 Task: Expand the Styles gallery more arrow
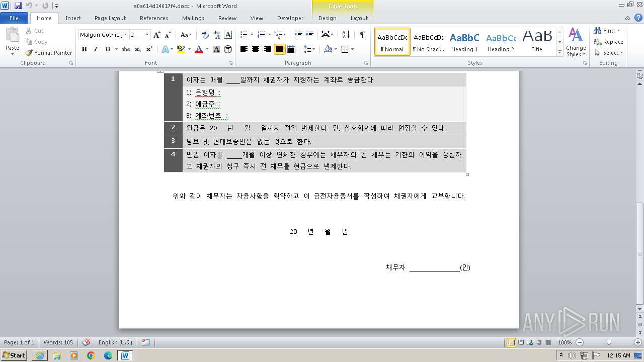pos(559,52)
